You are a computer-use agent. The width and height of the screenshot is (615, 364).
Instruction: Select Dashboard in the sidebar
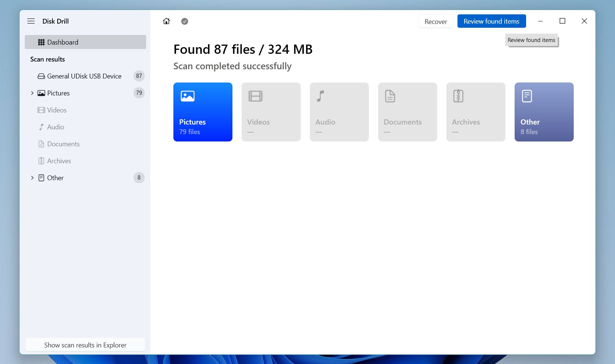tap(85, 42)
